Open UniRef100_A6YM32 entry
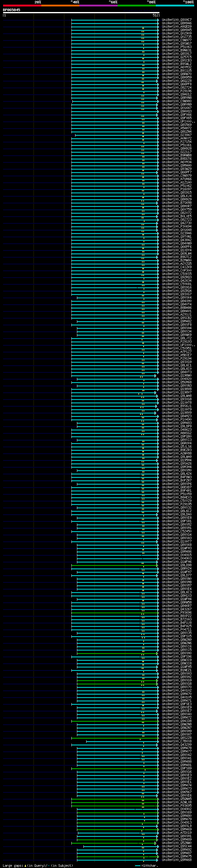The image size is (197, 868). tap(177, 67)
